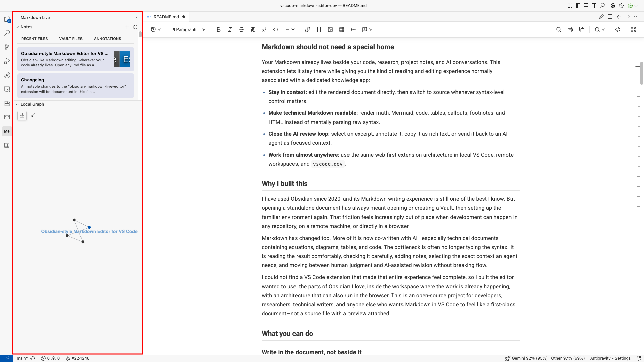Open the Extensions view
The width and height of the screenshot is (644, 362).
(x=7, y=103)
